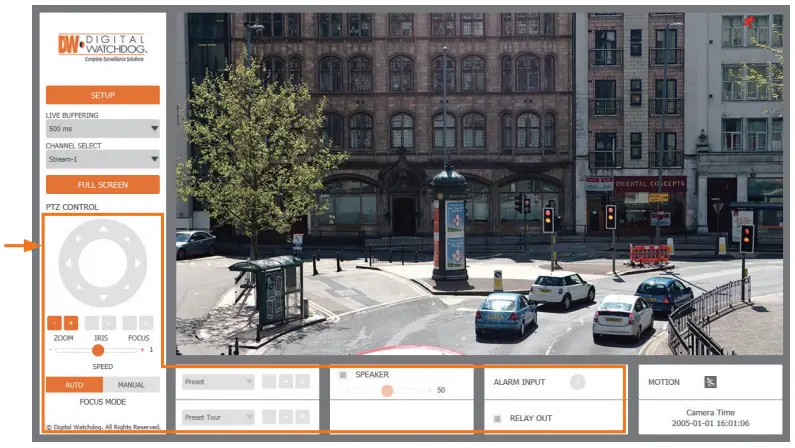Screen dimensions: 795x448
Task: Click the ALARM INPUT label
Action: (519, 382)
